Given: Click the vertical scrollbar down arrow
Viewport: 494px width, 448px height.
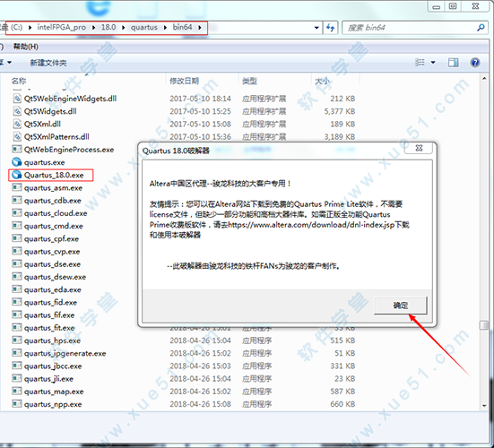Looking at the screenshot, I should 484,406.
